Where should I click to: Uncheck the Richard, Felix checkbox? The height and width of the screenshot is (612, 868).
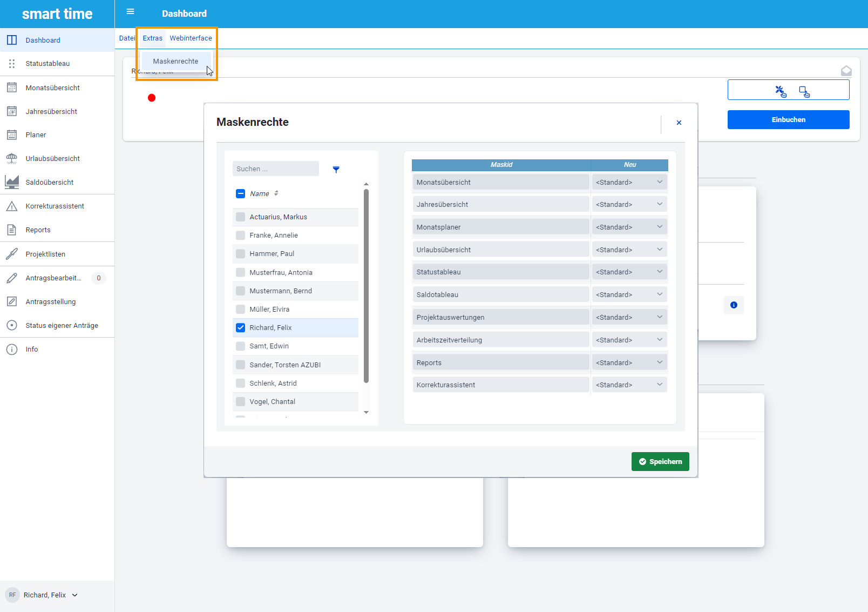coord(241,328)
